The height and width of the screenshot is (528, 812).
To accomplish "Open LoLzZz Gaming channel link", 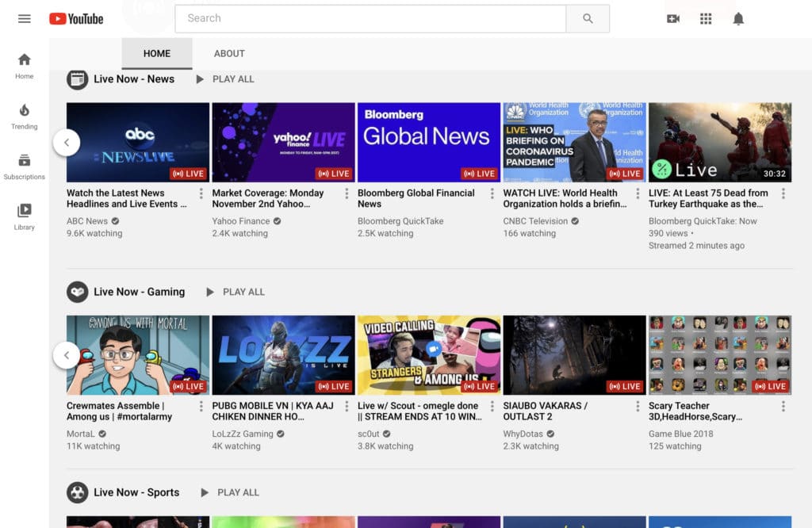I will point(243,434).
